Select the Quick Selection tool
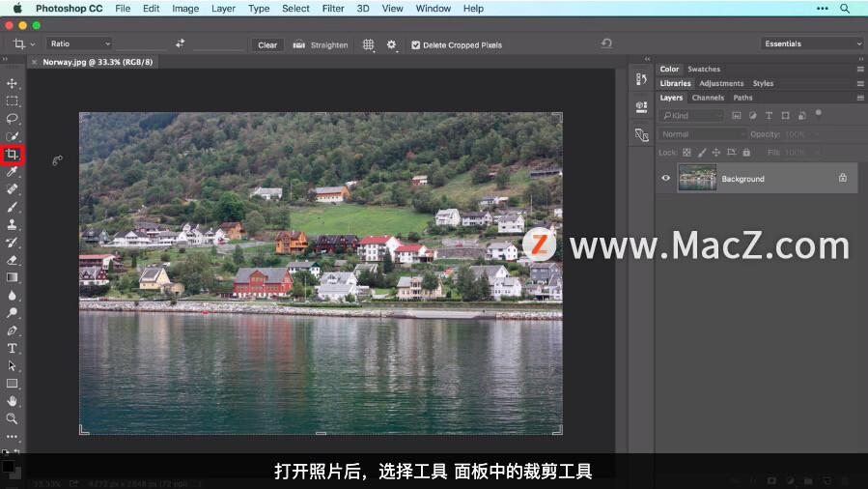The width and height of the screenshot is (868, 489). tap(12, 136)
